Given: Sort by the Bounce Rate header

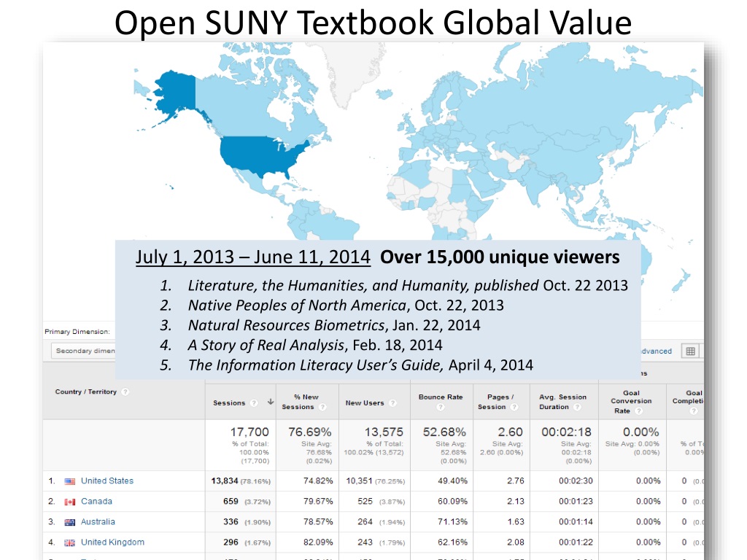Looking at the screenshot, I should pyautogui.click(x=441, y=397).
